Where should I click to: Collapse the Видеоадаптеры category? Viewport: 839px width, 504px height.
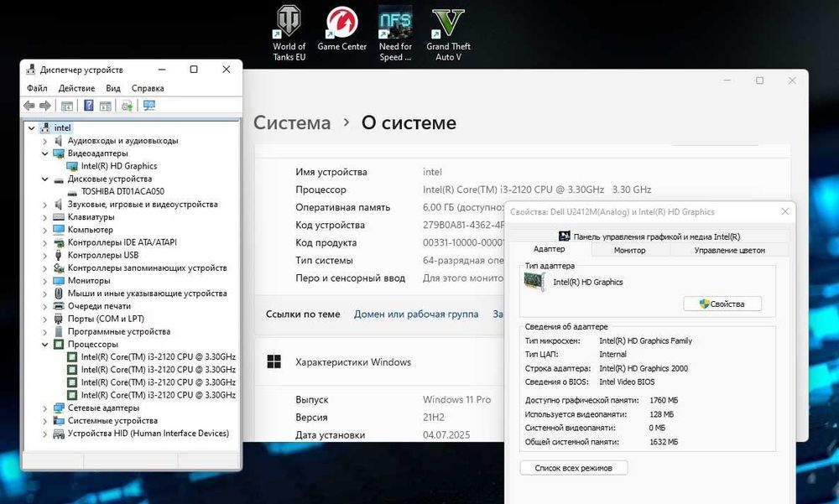[45, 153]
